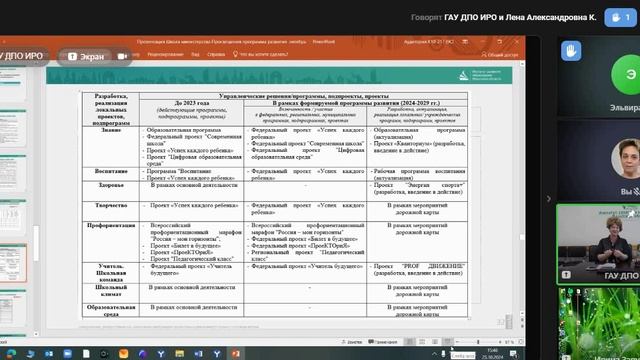640x360 pixels.
Task: Click microphone icon in system tray
Action: pos(443,354)
